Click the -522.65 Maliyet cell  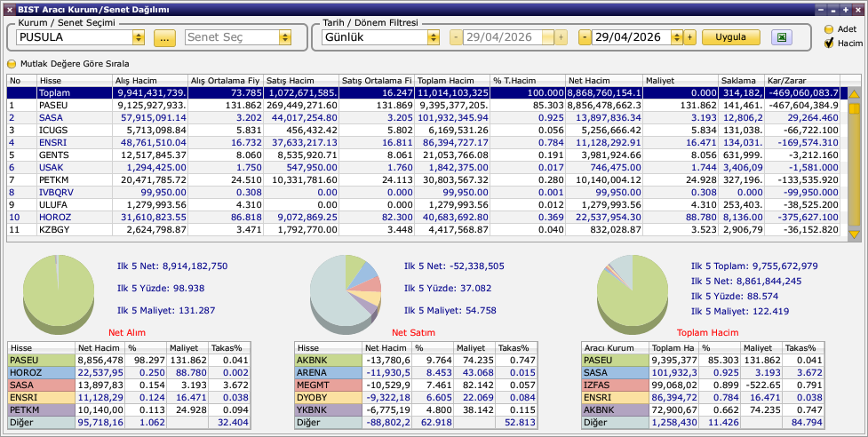tap(761, 385)
